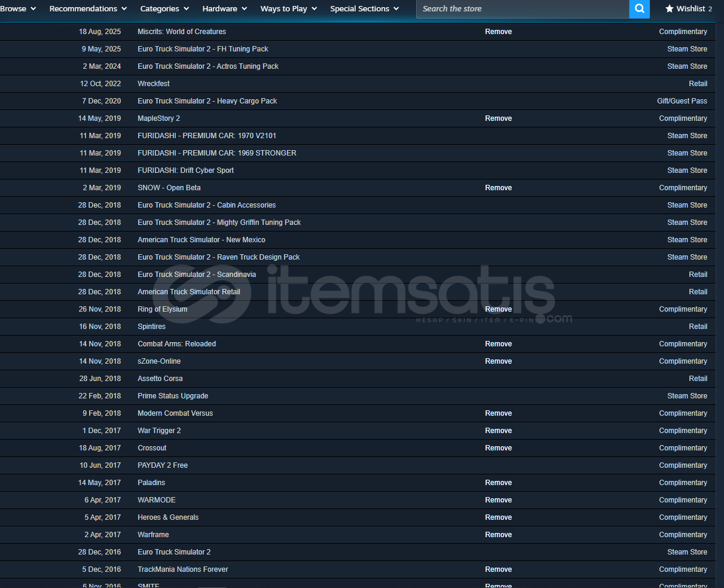Select the Wreckfest license row text
This screenshot has width=724, height=588.
(x=154, y=84)
